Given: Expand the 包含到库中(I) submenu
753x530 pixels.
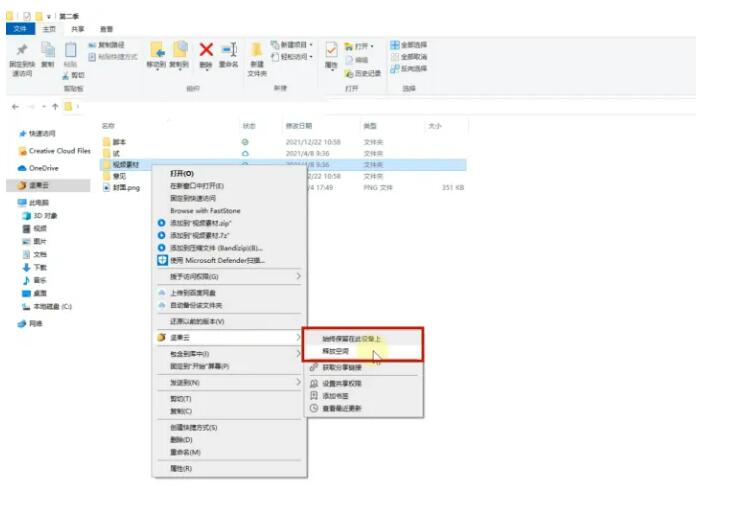Looking at the screenshot, I should click(x=228, y=353).
